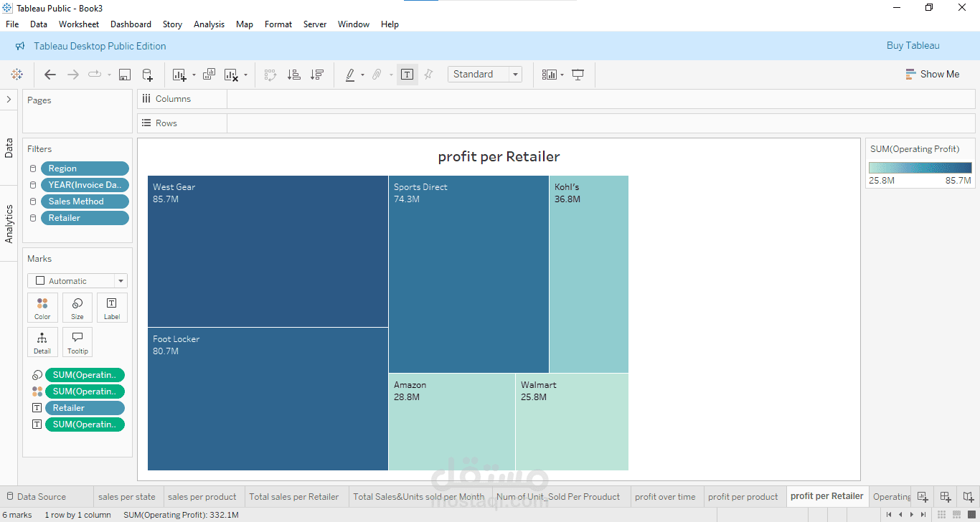Expand the highlight dropdown arrow
The width and height of the screenshot is (980, 522).
[362, 75]
